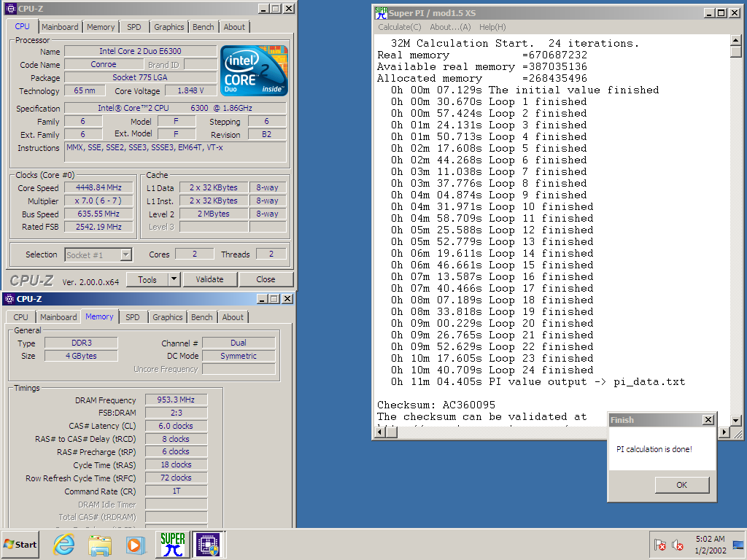This screenshot has width=747, height=560.
Task: Click system clock 5:02 AM
Action: (710, 539)
